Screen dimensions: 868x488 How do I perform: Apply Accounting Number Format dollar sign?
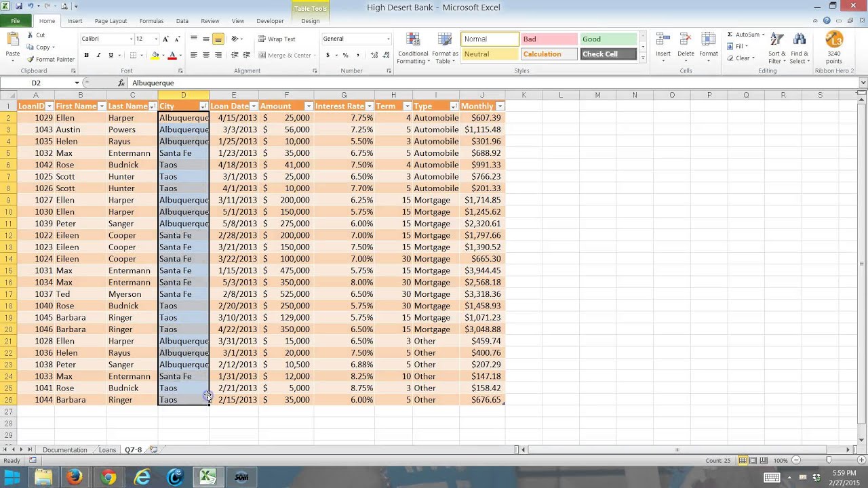tap(328, 55)
